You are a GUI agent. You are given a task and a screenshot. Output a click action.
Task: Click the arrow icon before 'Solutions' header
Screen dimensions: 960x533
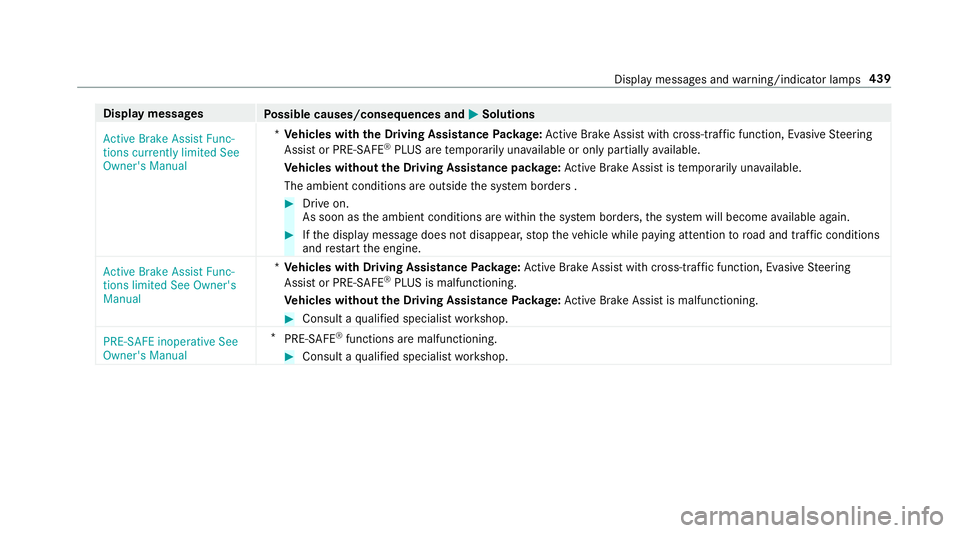click(473, 114)
